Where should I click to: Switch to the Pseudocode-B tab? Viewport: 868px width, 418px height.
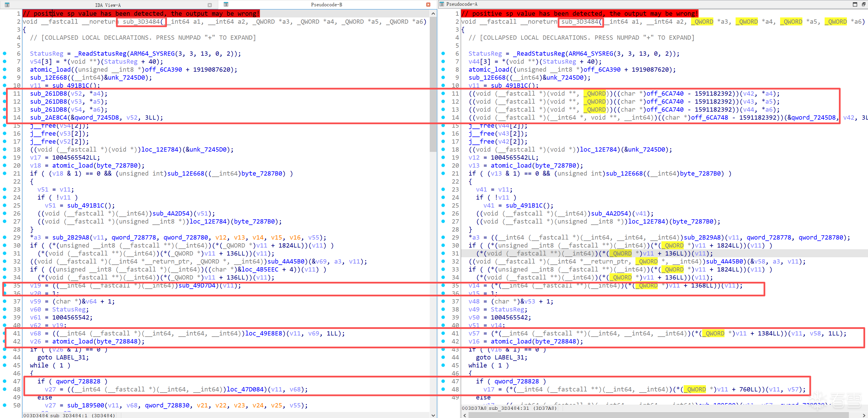coord(326,5)
